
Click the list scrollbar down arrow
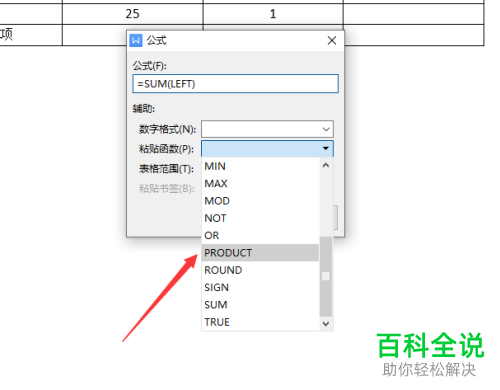(x=326, y=323)
